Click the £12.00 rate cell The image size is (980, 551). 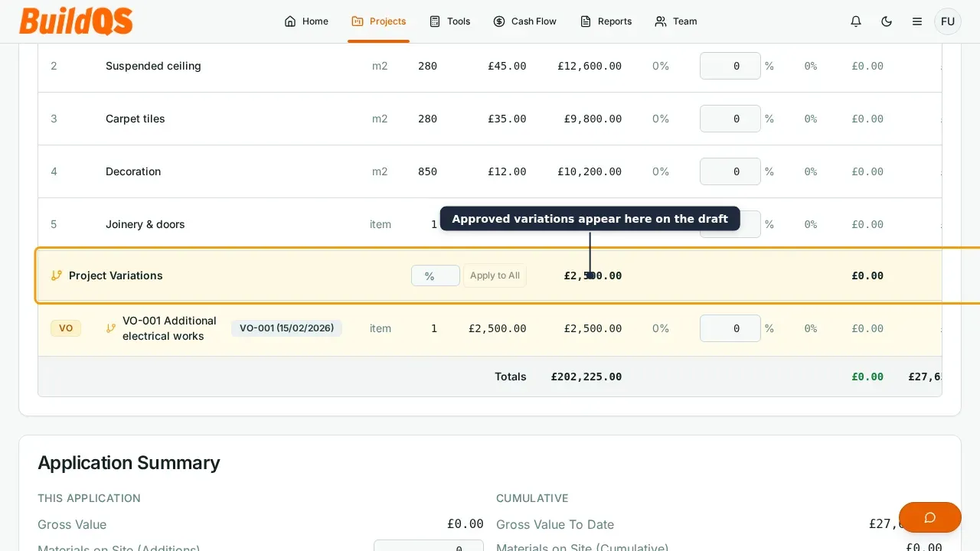pos(507,171)
